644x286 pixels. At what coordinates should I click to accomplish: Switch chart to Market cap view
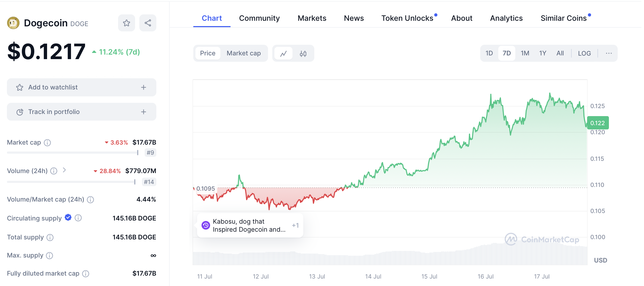[244, 53]
